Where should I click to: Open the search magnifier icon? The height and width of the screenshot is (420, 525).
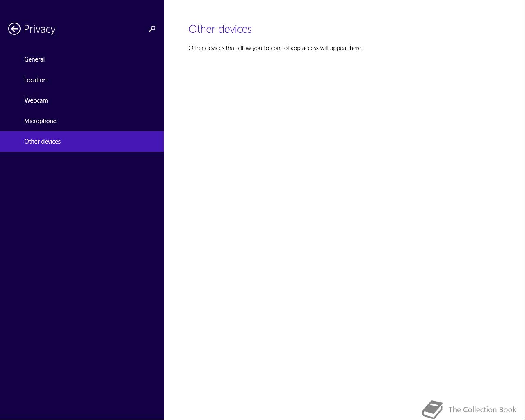pos(152,29)
